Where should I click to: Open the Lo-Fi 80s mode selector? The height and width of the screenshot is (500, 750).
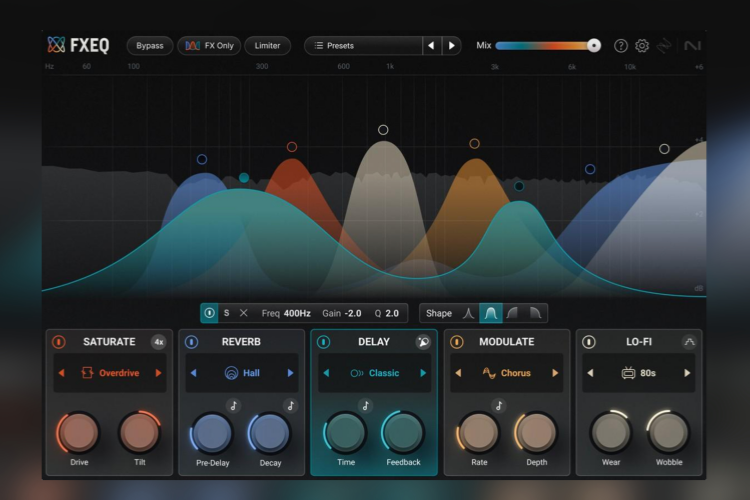tap(638, 373)
